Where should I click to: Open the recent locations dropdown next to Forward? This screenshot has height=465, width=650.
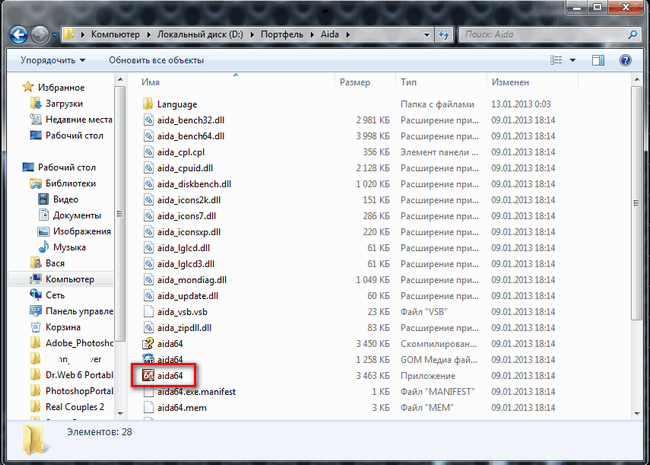(55, 35)
